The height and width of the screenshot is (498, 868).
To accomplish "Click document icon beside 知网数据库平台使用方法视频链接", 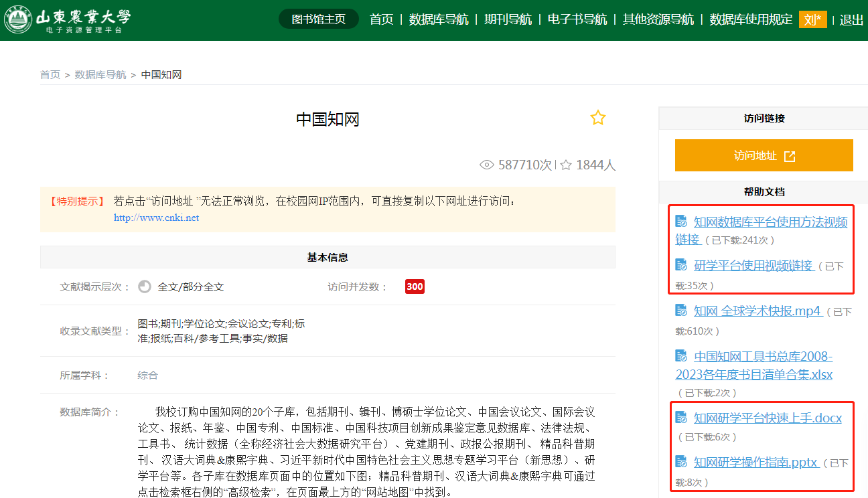I will 682,222.
